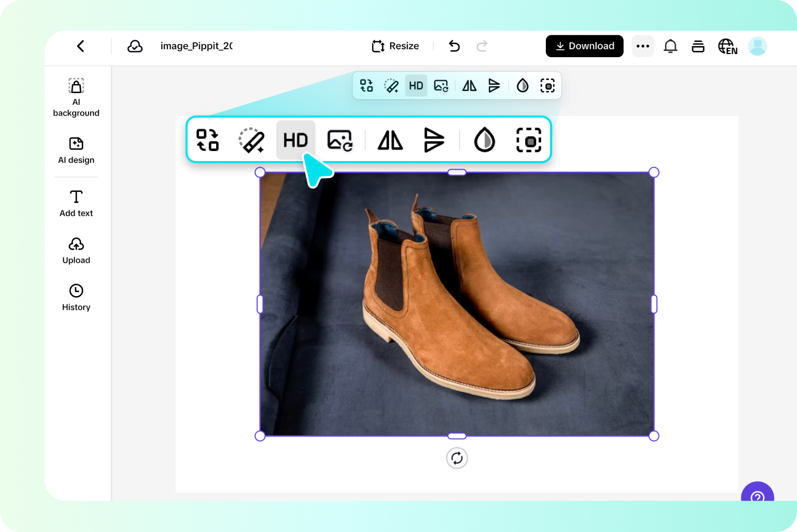The image size is (797, 532).
Task: Open the more options menu
Action: tap(643, 46)
